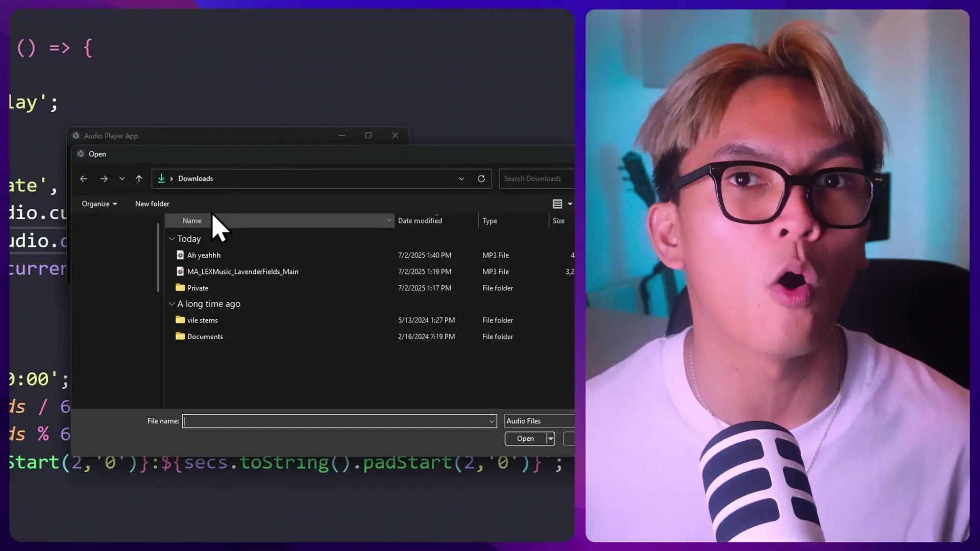This screenshot has height=551, width=980.
Task: Click the Downloads green arrow icon in address bar
Action: click(161, 178)
